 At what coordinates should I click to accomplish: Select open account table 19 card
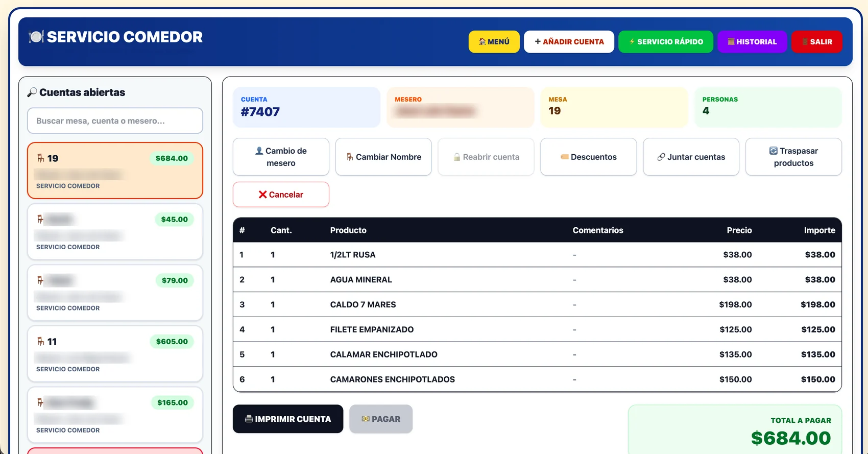click(115, 171)
